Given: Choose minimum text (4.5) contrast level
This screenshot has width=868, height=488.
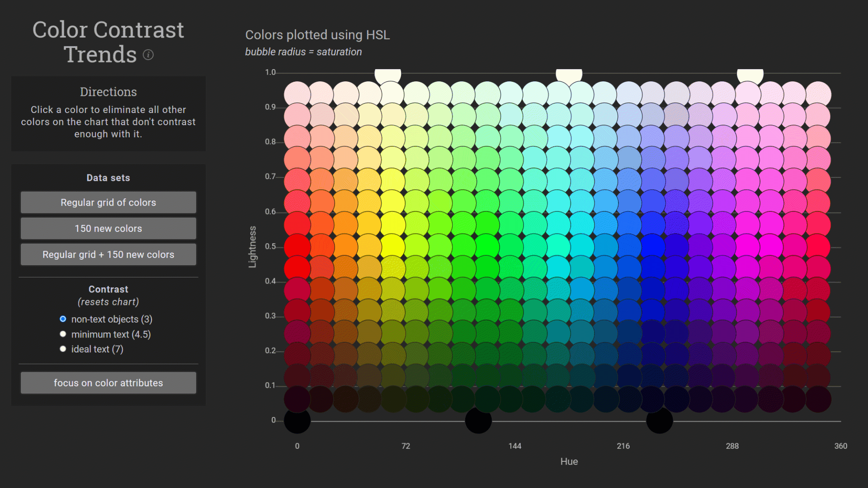Looking at the screenshot, I should pos(63,333).
